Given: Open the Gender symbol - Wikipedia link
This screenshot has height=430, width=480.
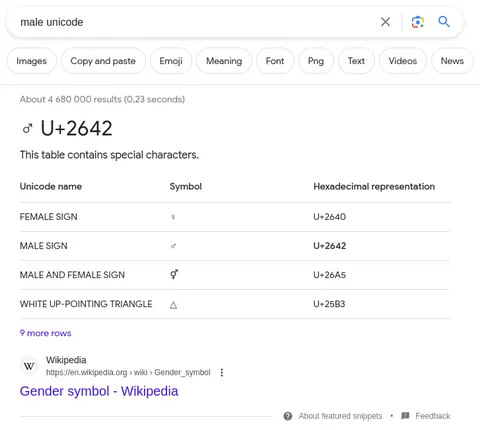Looking at the screenshot, I should (x=99, y=391).
